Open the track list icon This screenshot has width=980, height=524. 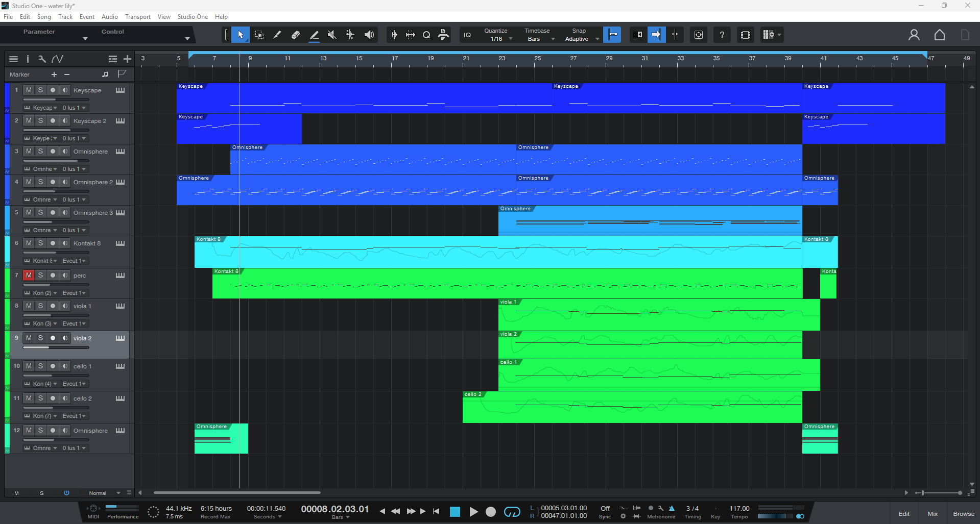[x=14, y=59]
